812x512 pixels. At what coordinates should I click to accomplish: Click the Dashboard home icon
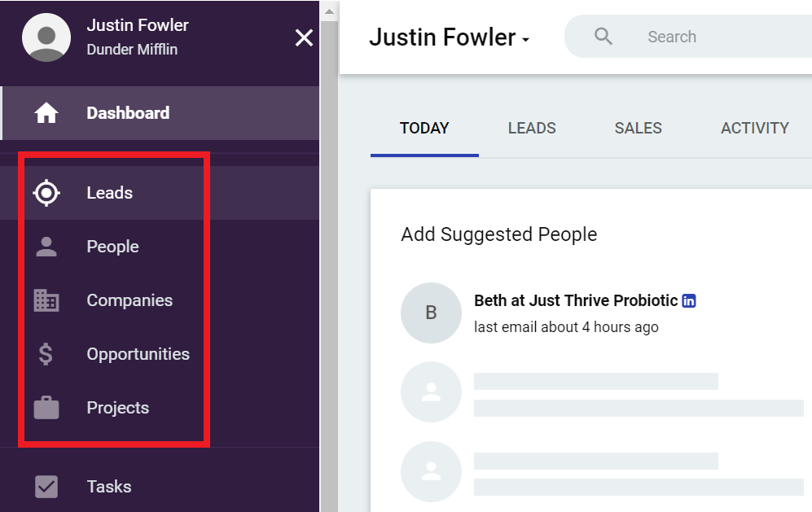point(46,113)
